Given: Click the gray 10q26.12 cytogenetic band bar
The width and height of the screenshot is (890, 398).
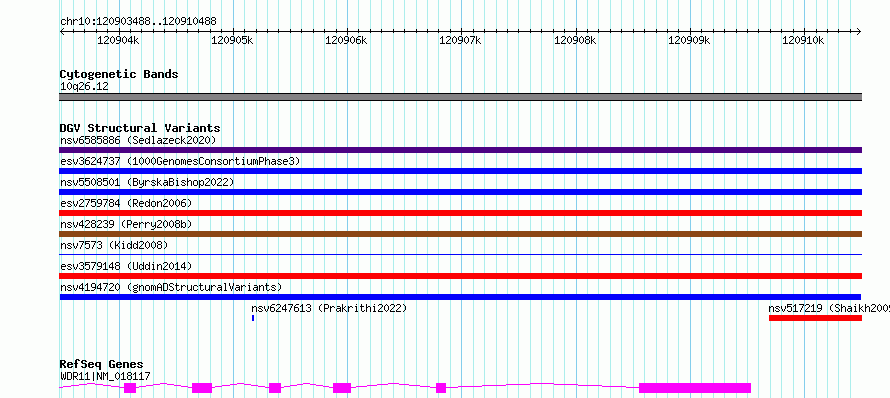Looking at the screenshot, I should coord(460,97).
